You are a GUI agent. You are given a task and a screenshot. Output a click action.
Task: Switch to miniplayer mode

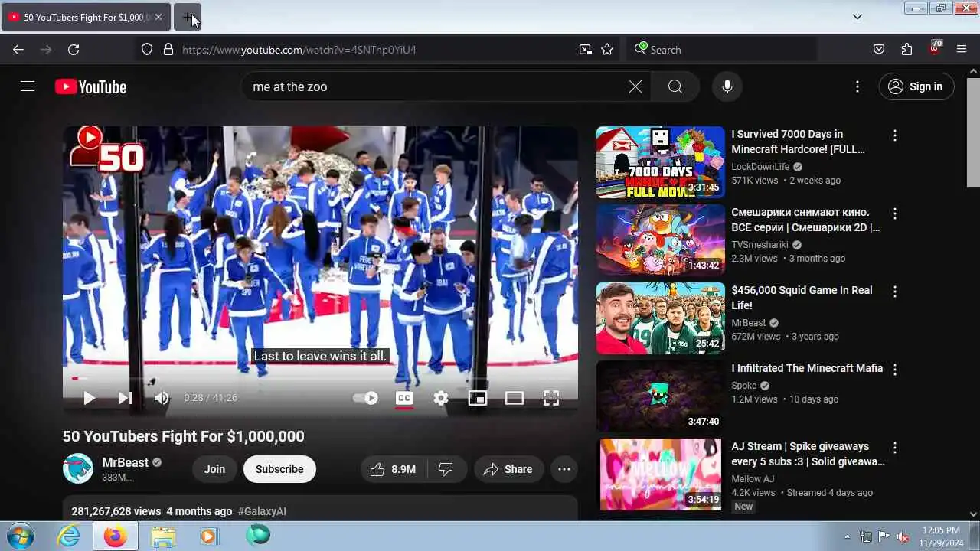click(478, 398)
